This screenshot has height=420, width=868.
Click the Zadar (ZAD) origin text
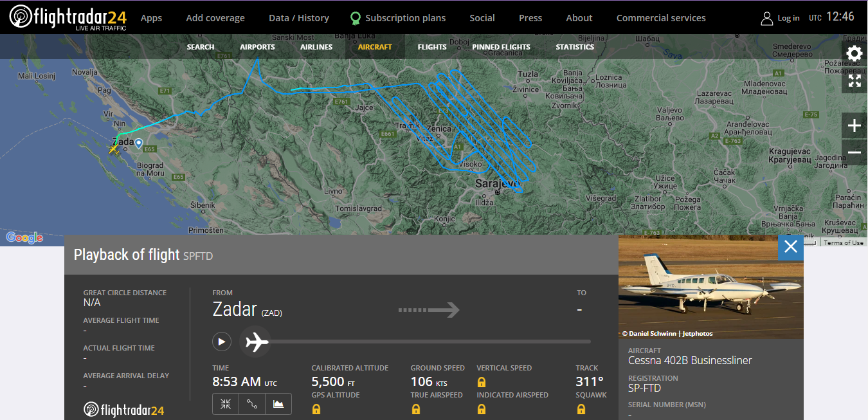click(248, 309)
